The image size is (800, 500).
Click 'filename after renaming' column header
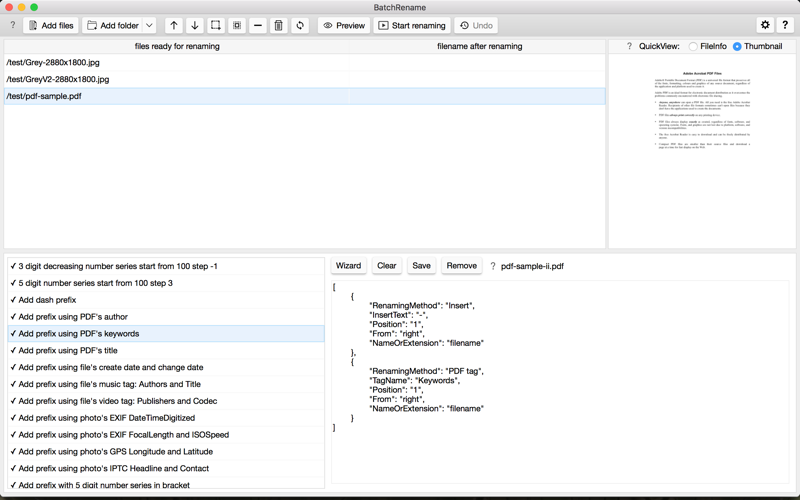[479, 46]
